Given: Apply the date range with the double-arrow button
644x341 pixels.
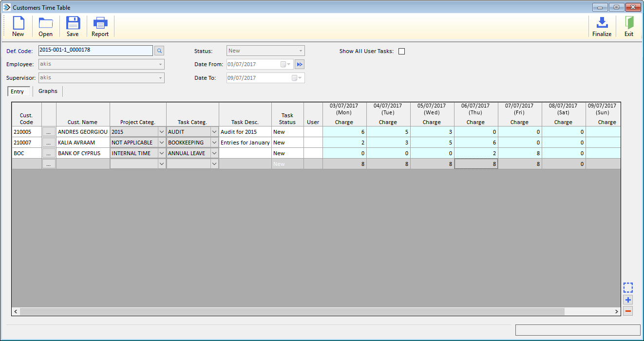Looking at the screenshot, I should tap(300, 64).
